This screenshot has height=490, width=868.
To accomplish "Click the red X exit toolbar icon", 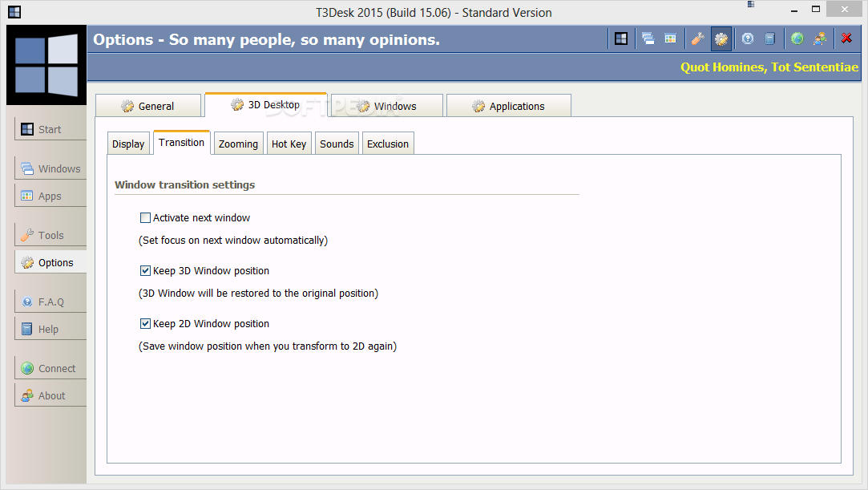I will pos(846,38).
